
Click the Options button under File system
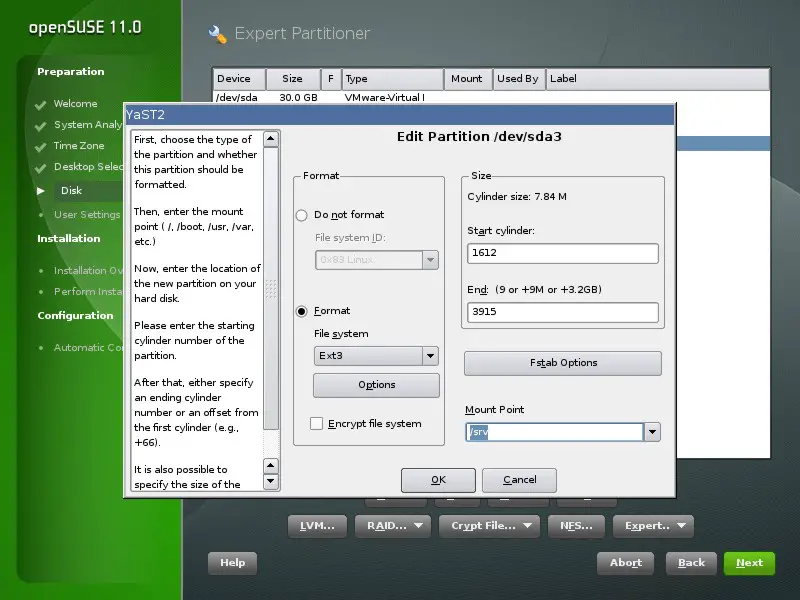tap(377, 385)
